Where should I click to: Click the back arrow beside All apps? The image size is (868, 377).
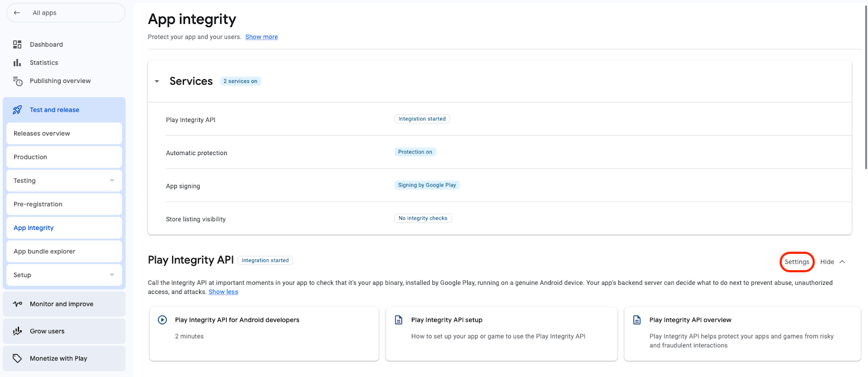click(17, 12)
